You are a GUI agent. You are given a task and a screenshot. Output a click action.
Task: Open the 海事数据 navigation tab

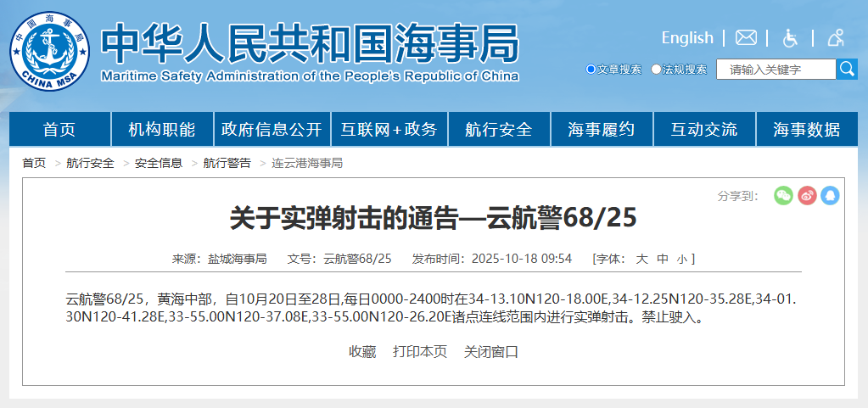coord(806,130)
